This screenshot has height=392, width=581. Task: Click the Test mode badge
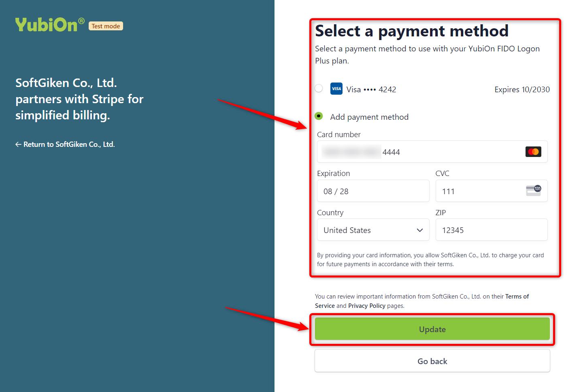[106, 26]
